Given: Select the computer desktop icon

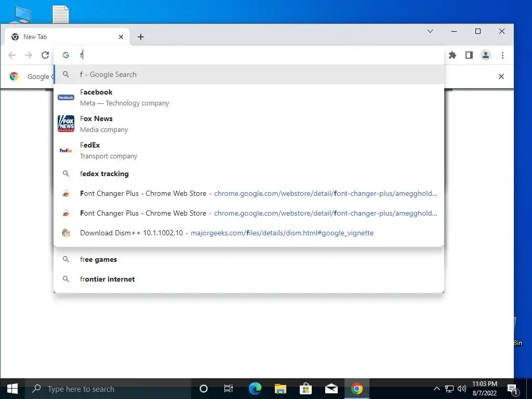Looking at the screenshot, I should [20, 14].
